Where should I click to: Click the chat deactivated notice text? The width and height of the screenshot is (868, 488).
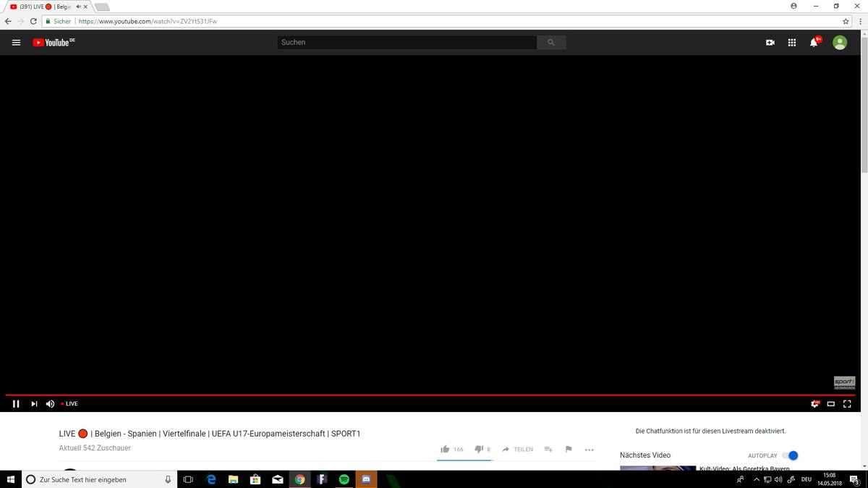tap(710, 431)
